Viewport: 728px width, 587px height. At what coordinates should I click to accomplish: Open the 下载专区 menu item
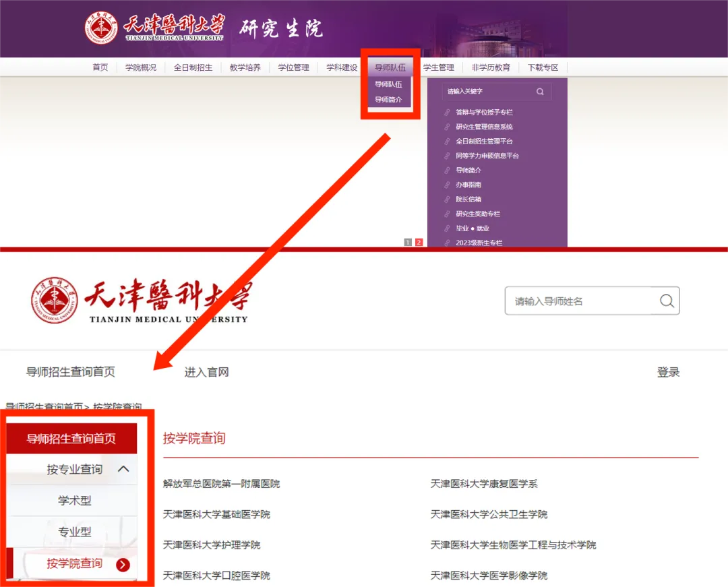coord(543,68)
